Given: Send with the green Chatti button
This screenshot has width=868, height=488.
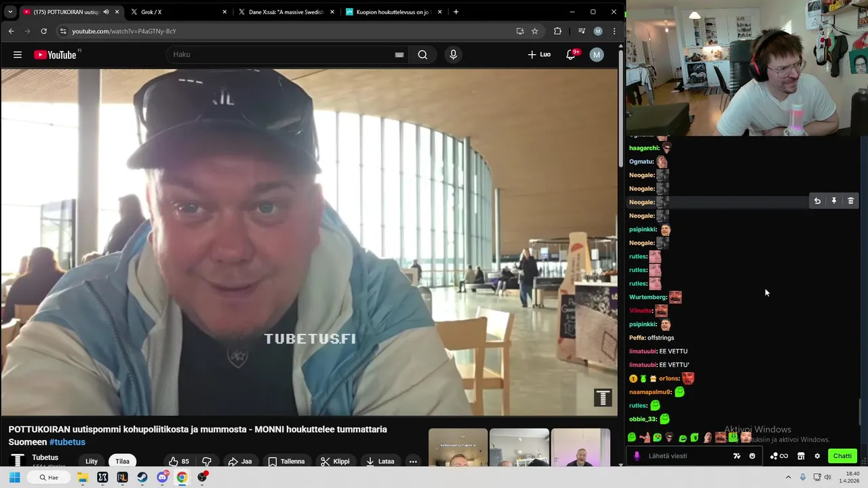Looking at the screenshot, I should point(842,456).
